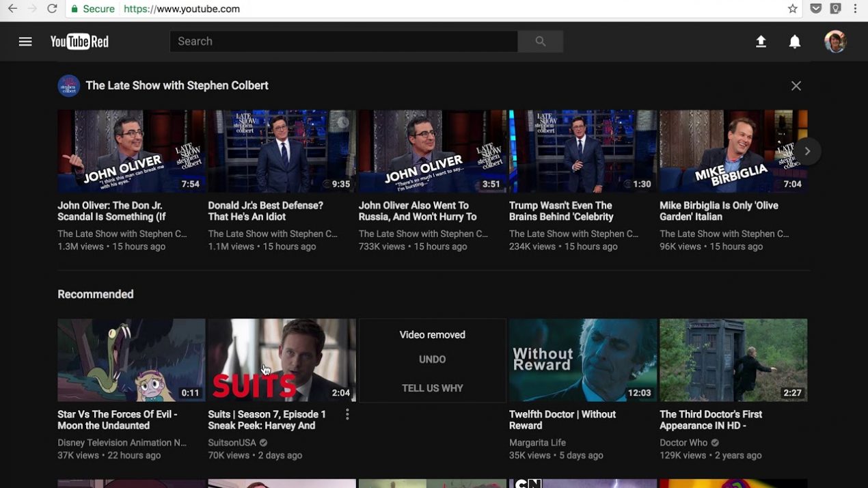Click in the Search input field
The image size is (868, 488).
[x=344, y=42]
